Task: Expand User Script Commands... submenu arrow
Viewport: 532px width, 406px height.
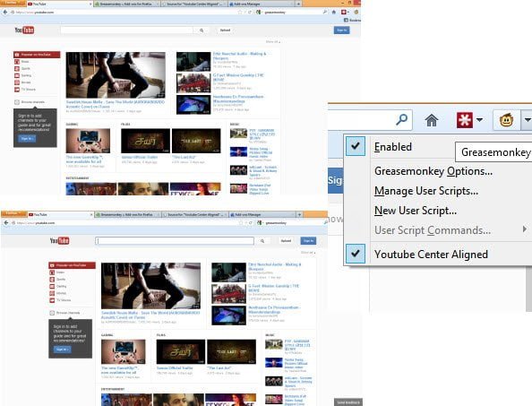Action: [x=525, y=229]
